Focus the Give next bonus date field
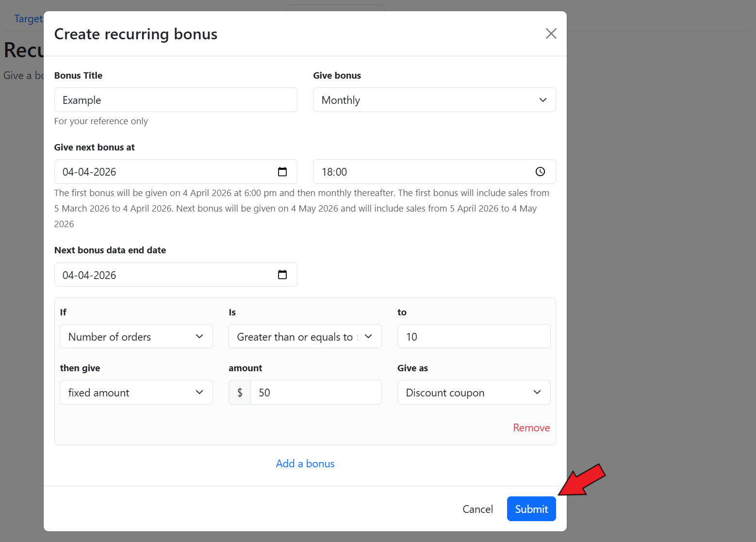The width and height of the screenshot is (756, 542). tap(165, 172)
